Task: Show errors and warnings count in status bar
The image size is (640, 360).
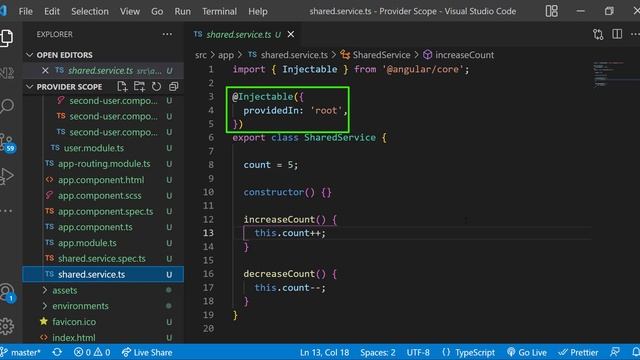Action: tap(92, 352)
